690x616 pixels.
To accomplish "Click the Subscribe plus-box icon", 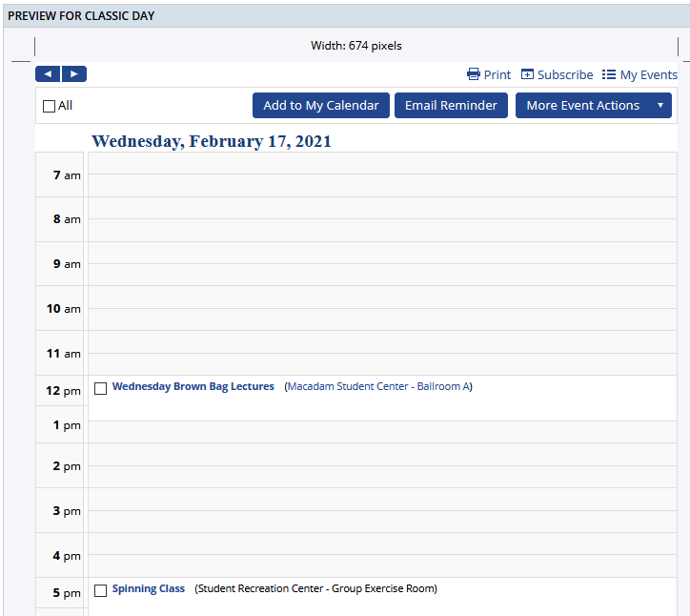I will pos(527,74).
